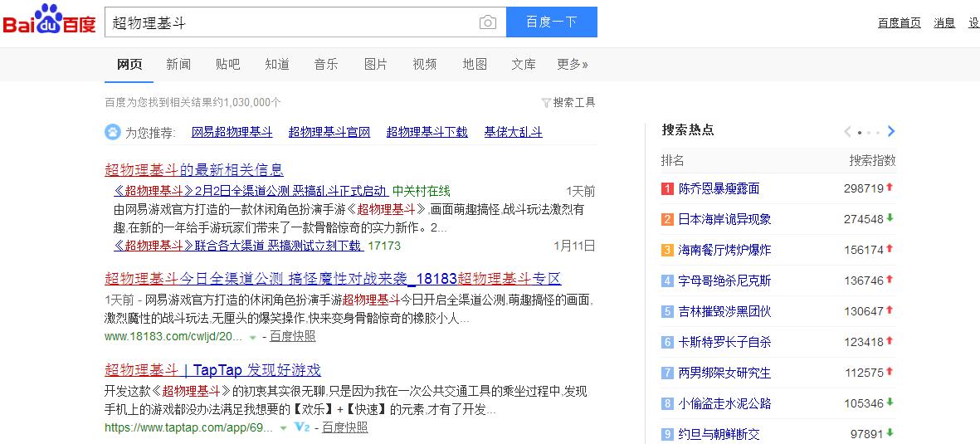This screenshot has height=444, width=980.
Task: Switch to the 文库 tab
Action: [x=523, y=64]
